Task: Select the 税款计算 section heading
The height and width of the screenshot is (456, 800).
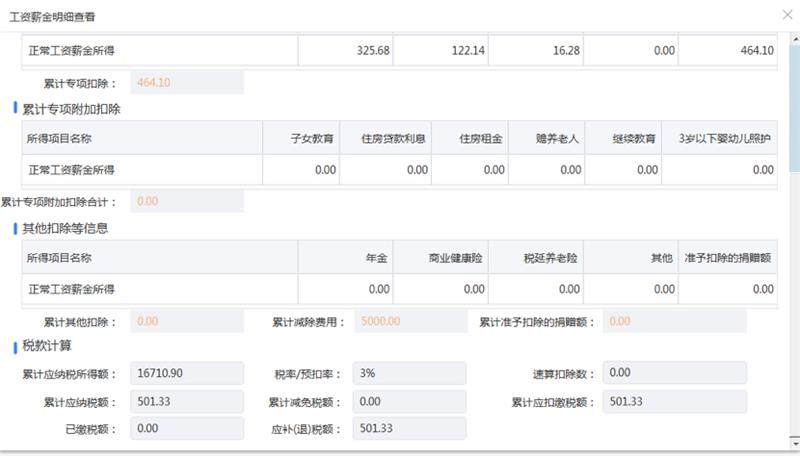Action: click(x=47, y=346)
